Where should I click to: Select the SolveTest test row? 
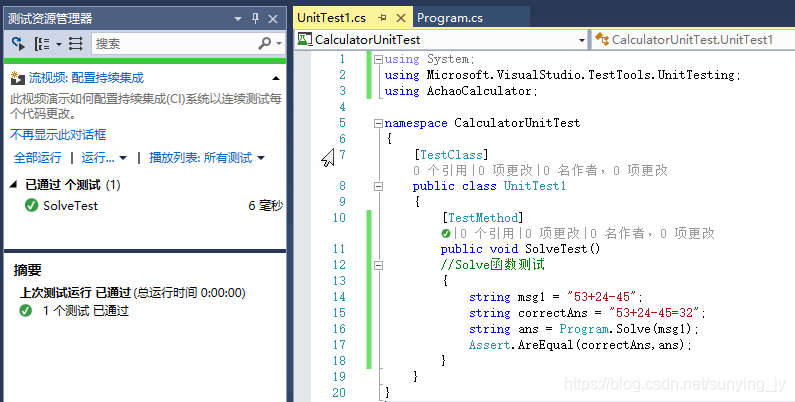(x=145, y=205)
